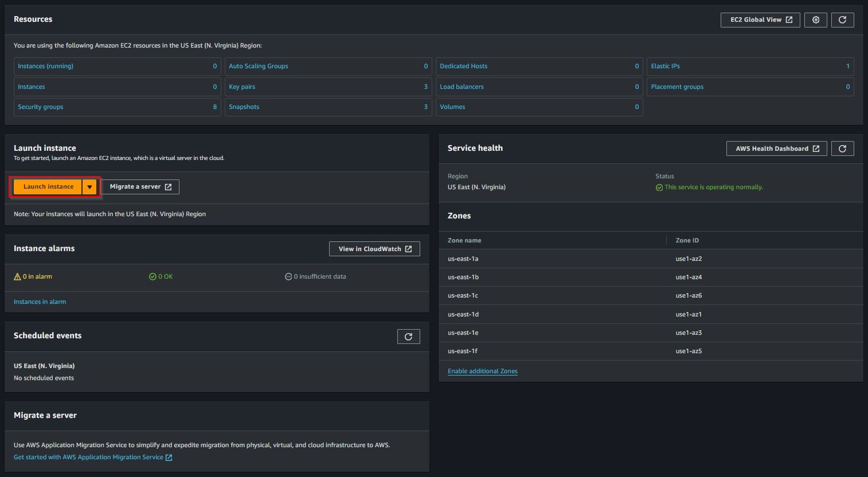Click the Launch instance button
This screenshot has height=477, width=868.
[48, 187]
